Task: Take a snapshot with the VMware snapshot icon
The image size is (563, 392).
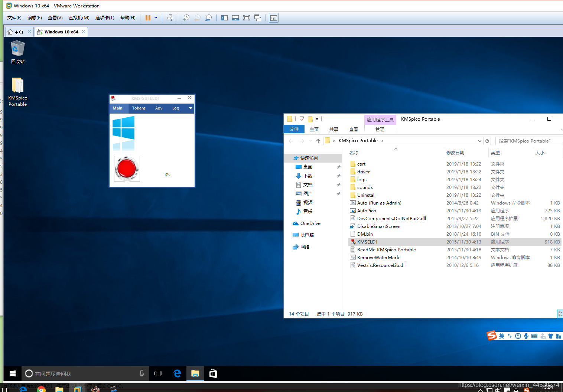Action: point(186,18)
